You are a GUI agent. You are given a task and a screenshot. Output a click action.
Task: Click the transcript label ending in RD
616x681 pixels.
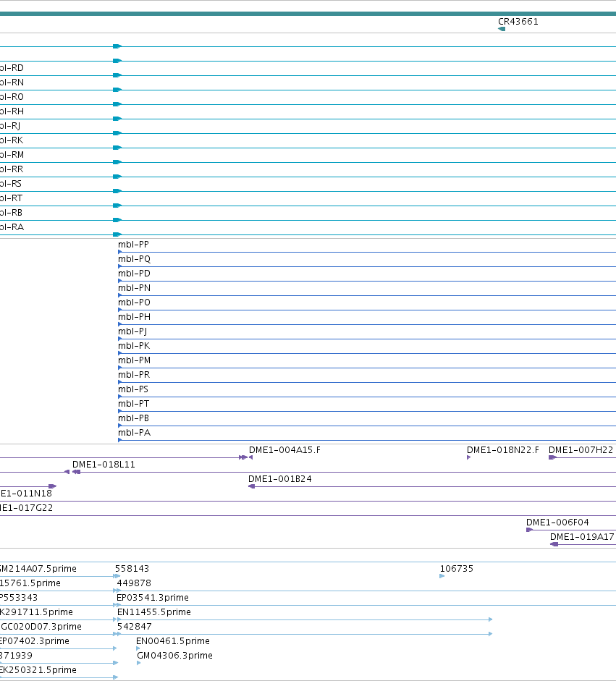point(12,68)
